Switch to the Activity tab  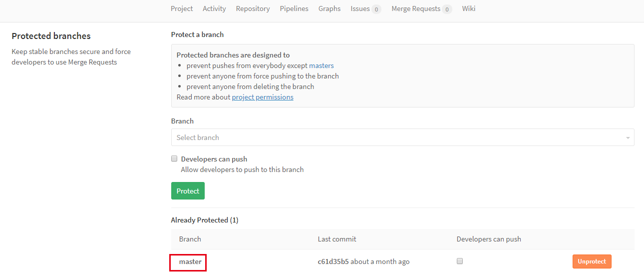tap(214, 8)
